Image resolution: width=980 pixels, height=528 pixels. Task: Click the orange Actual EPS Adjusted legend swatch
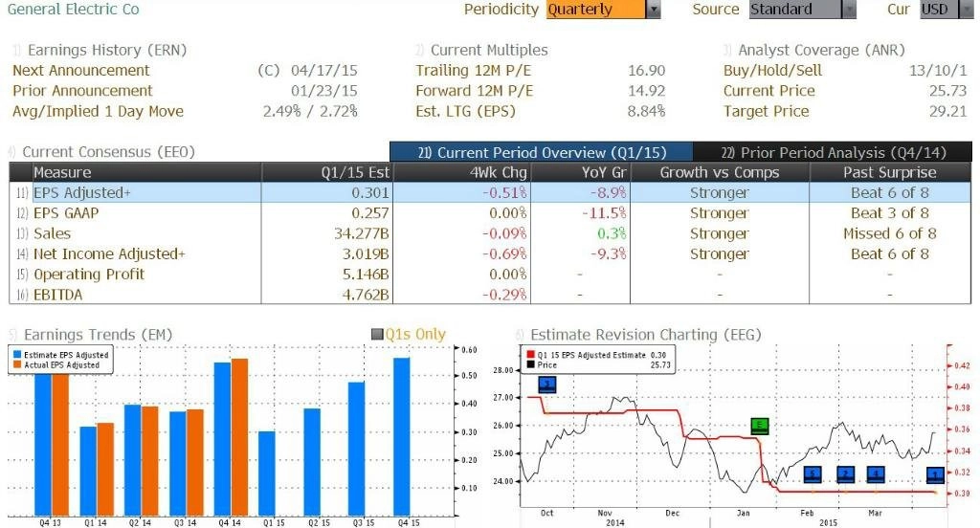17,364
